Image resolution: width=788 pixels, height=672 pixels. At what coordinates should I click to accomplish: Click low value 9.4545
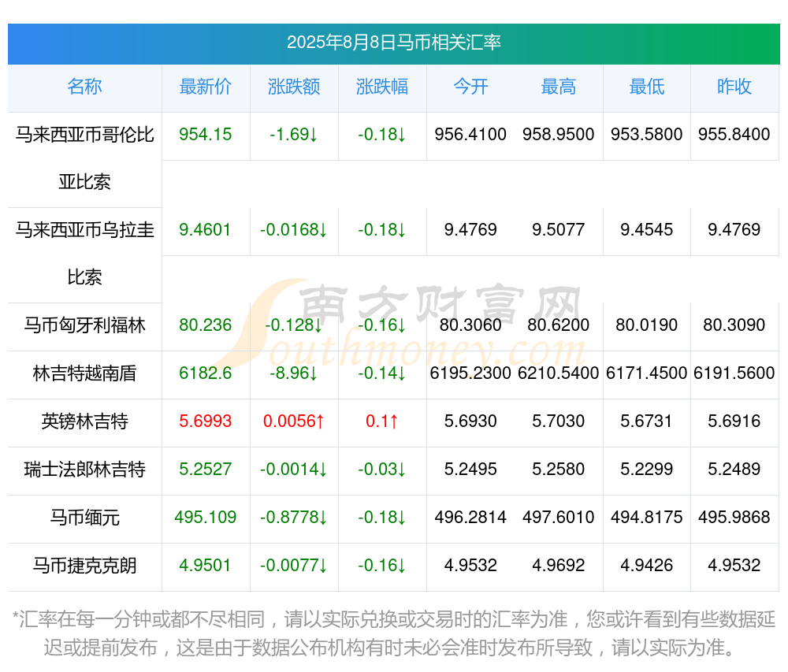(647, 230)
